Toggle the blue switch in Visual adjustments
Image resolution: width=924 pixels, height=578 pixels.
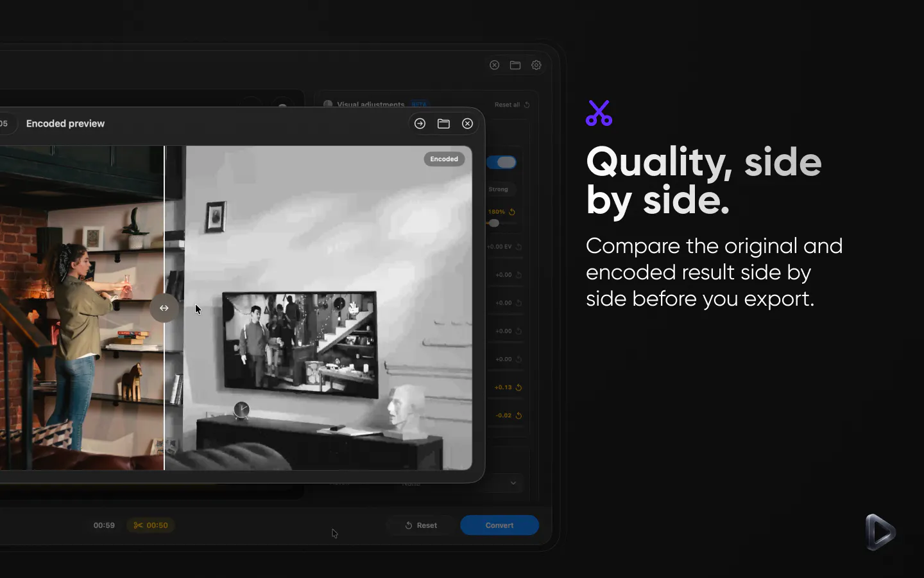tap(502, 162)
